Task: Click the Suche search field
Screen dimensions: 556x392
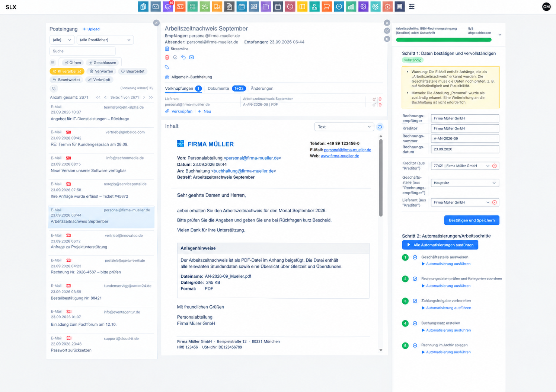Action: (x=82, y=51)
